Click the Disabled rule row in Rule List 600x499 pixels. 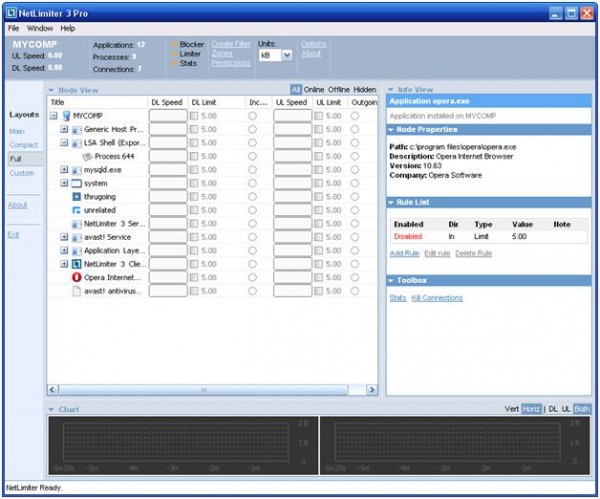click(x=489, y=236)
